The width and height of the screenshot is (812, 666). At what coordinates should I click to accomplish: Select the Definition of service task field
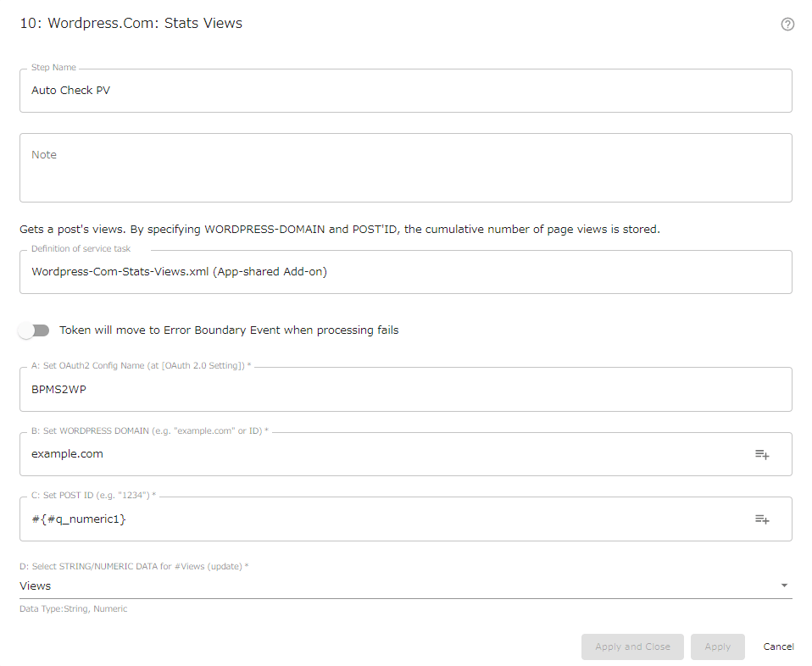[x=406, y=272]
